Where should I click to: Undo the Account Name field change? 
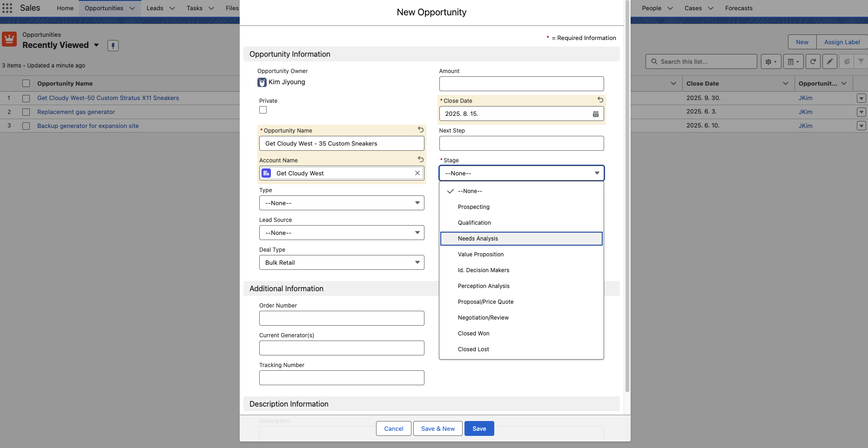point(421,159)
